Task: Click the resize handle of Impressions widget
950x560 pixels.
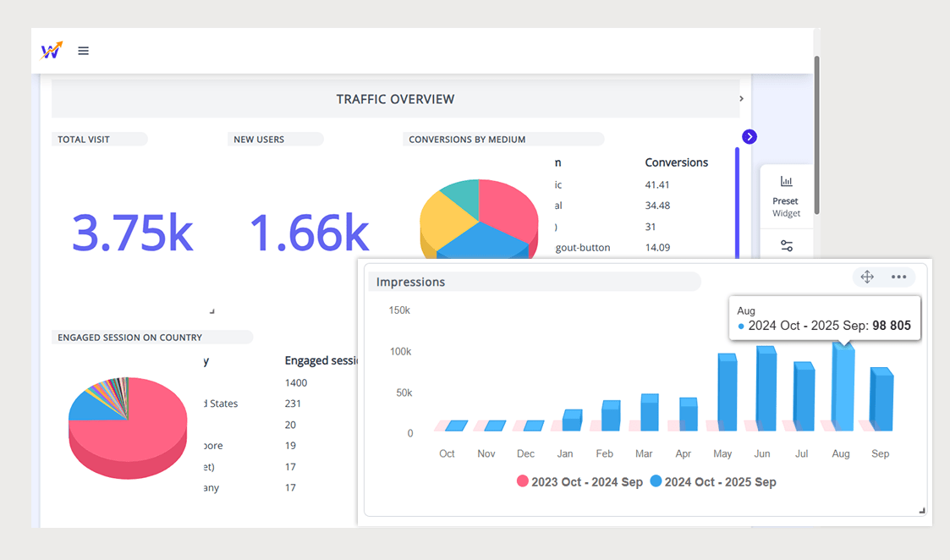Action: coord(921,510)
